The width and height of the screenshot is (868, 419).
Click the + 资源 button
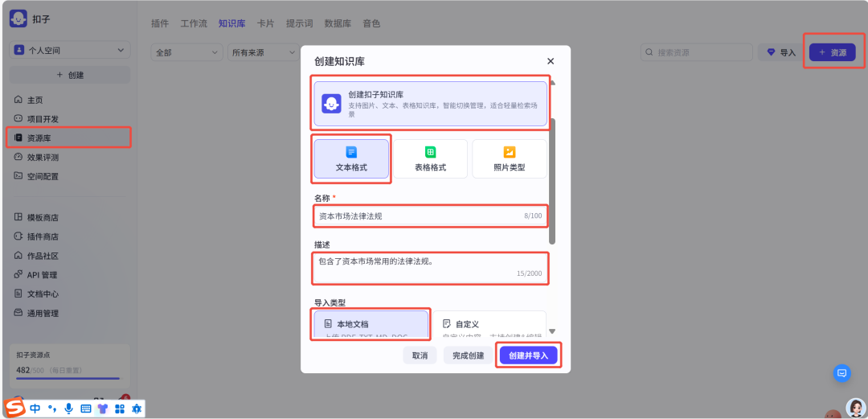[833, 52]
